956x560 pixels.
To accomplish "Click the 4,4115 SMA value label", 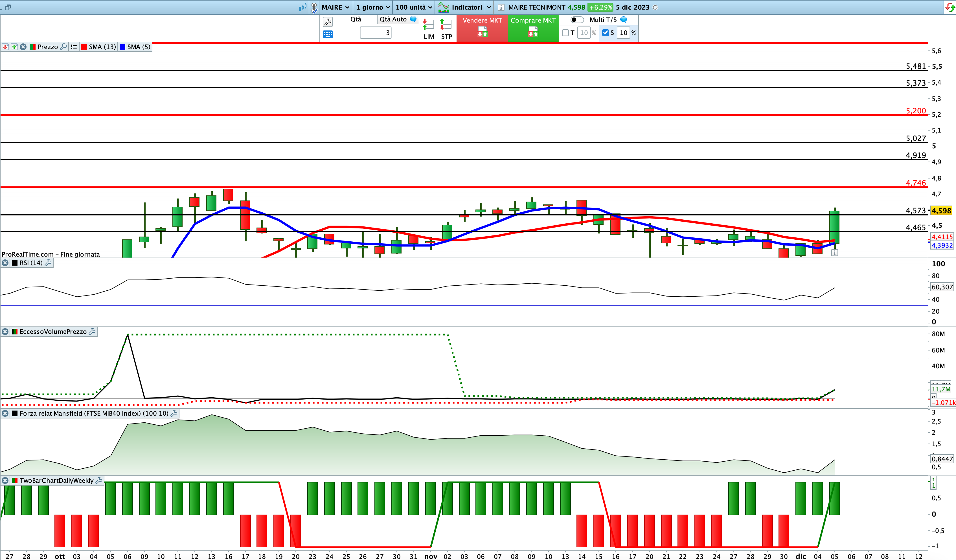I will 942,237.
